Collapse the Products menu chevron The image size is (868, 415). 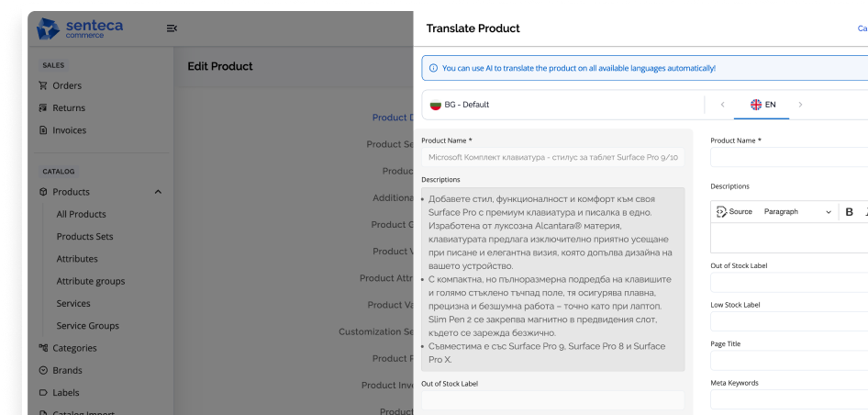(158, 192)
